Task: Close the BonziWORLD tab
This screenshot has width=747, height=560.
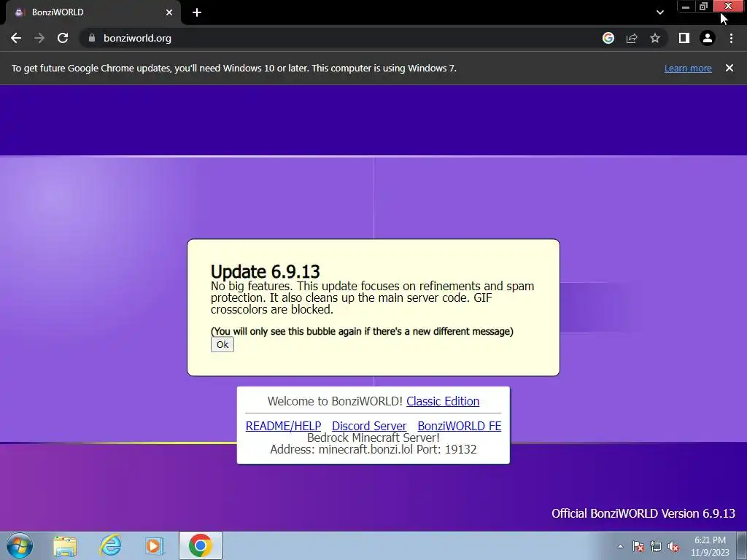Action: pyautogui.click(x=169, y=12)
